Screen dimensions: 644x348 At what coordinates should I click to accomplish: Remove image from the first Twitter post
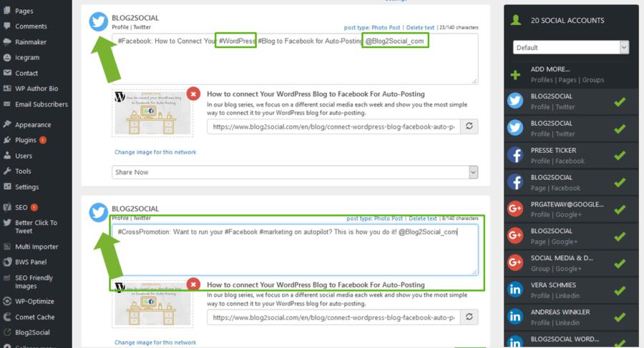(x=193, y=94)
